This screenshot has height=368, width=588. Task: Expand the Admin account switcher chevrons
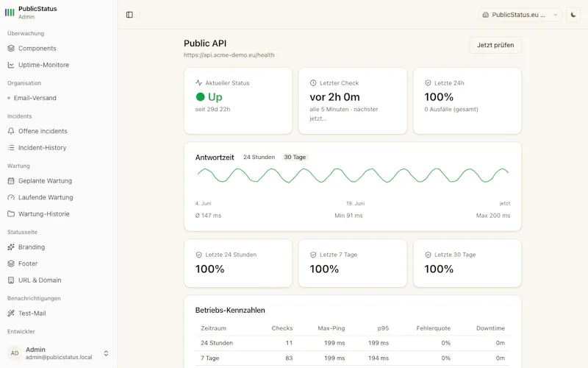coord(106,353)
